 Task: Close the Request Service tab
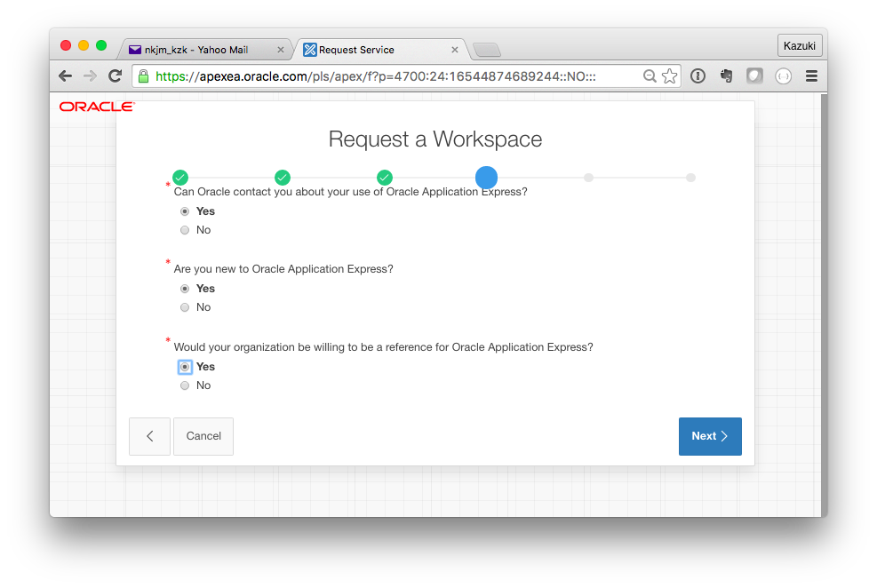(x=455, y=50)
